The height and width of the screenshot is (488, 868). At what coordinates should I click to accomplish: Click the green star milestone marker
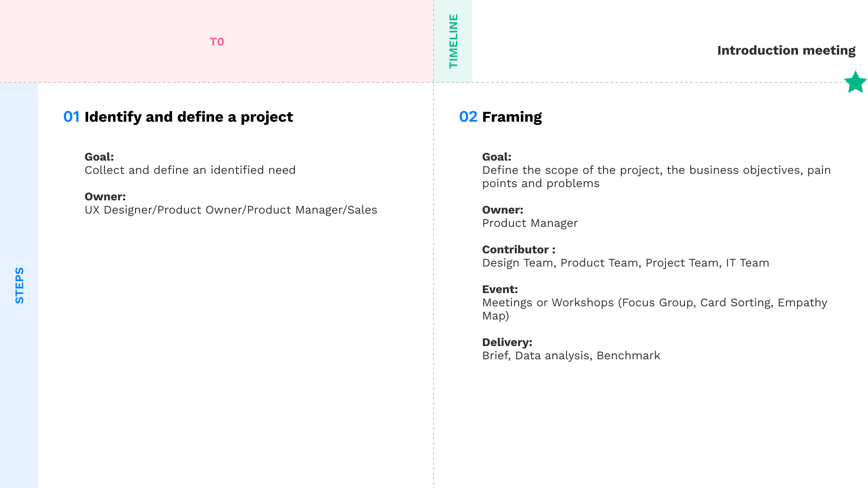click(x=855, y=82)
